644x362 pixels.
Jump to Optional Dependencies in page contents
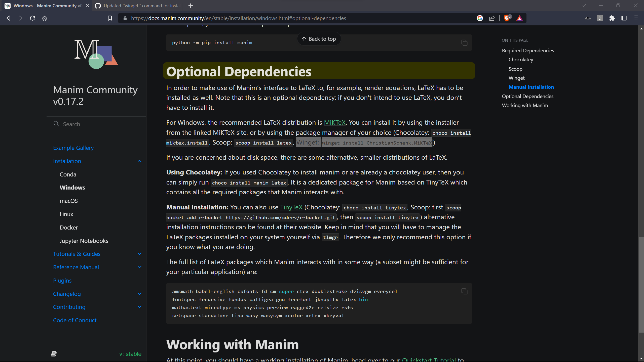[527, 96]
